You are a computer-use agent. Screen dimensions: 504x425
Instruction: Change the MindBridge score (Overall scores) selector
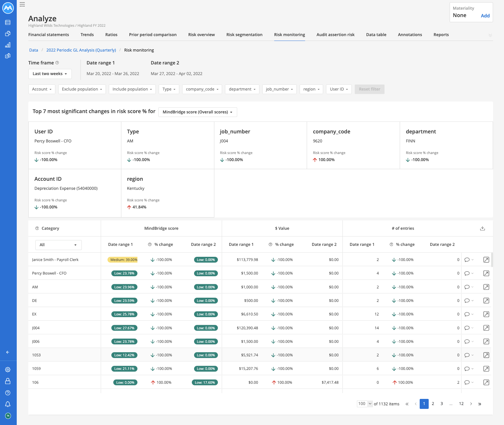click(198, 112)
